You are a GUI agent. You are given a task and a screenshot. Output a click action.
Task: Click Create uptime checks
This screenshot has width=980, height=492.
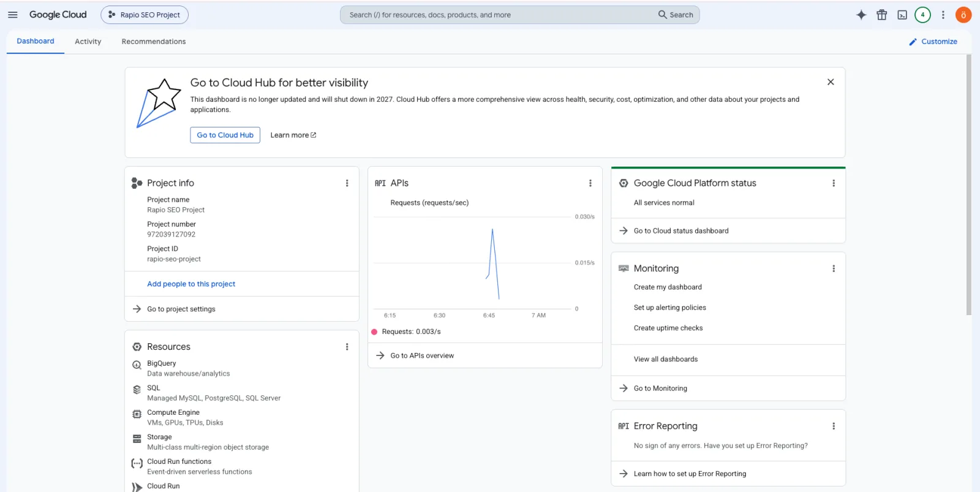click(x=668, y=328)
